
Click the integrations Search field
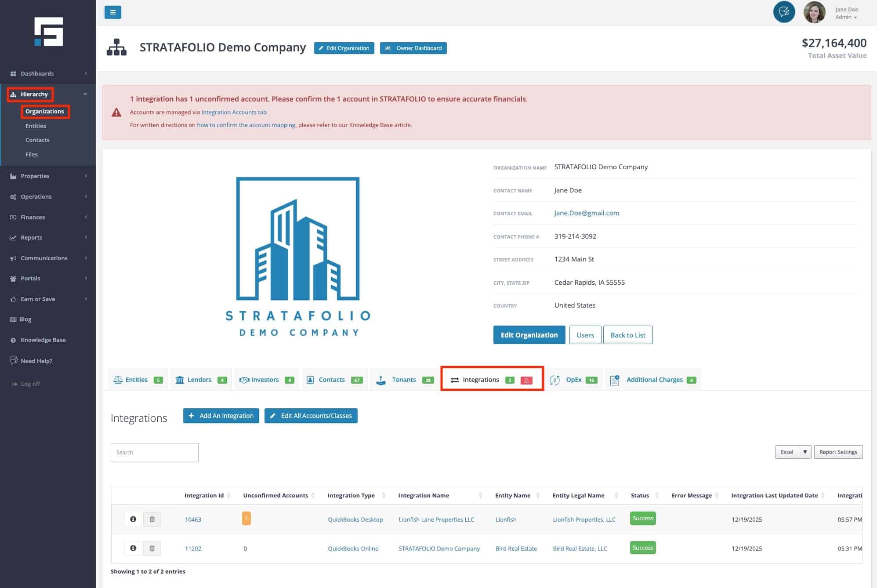click(x=154, y=452)
